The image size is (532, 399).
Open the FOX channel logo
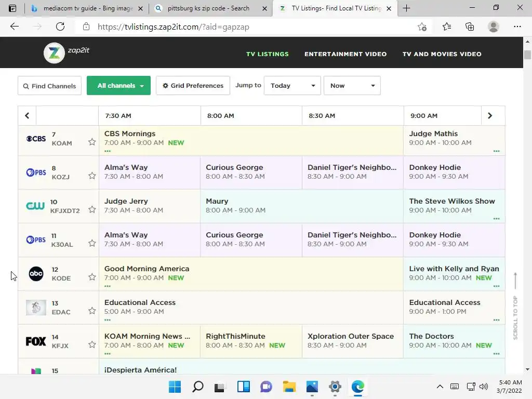point(36,341)
